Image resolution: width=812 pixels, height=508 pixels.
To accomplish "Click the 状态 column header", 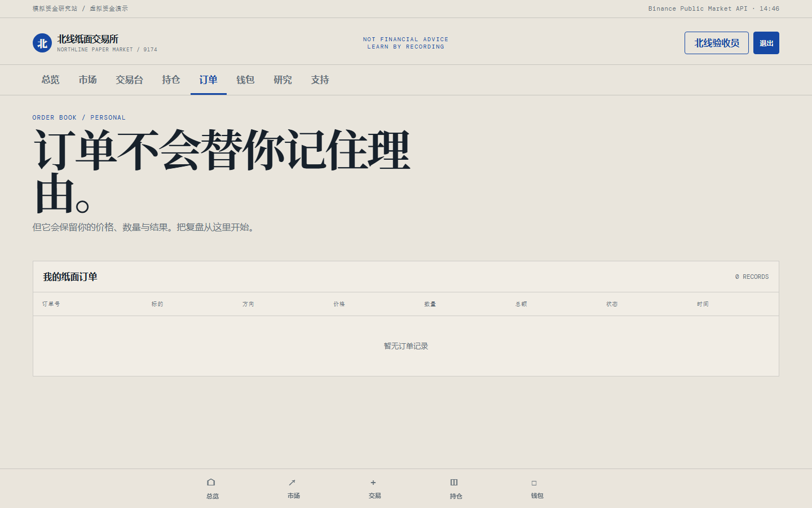I will (612, 304).
